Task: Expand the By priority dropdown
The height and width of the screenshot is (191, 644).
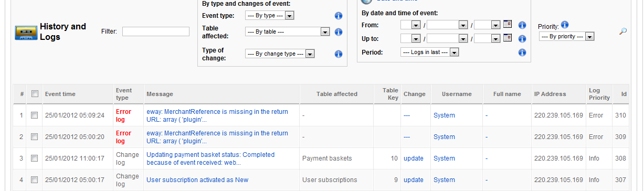Action: [566, 37]
